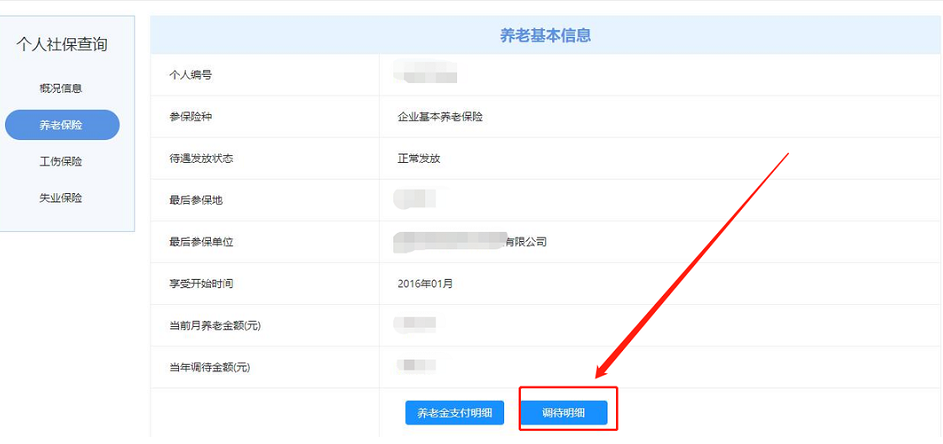Click the 参保险种 row label
The image size is (943, 444).
pos(191,117)
